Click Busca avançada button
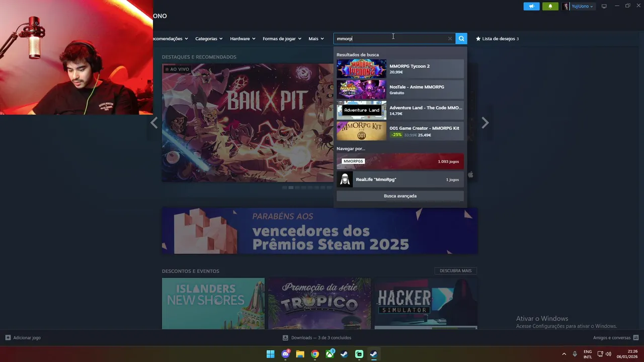Viewport: 644px width, 362px height. click(400, 196)
